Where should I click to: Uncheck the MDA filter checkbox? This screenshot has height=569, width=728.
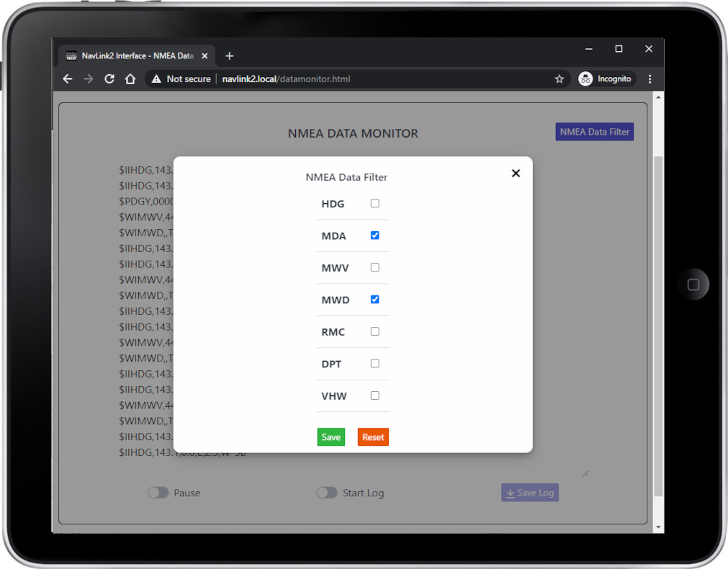coord(374,236)
